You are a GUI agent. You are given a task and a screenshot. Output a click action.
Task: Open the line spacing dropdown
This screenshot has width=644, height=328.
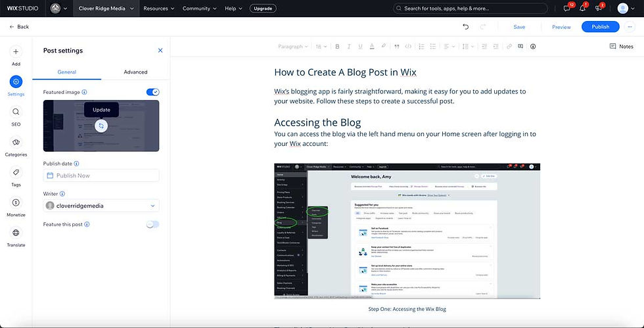(x=468, y=47)
